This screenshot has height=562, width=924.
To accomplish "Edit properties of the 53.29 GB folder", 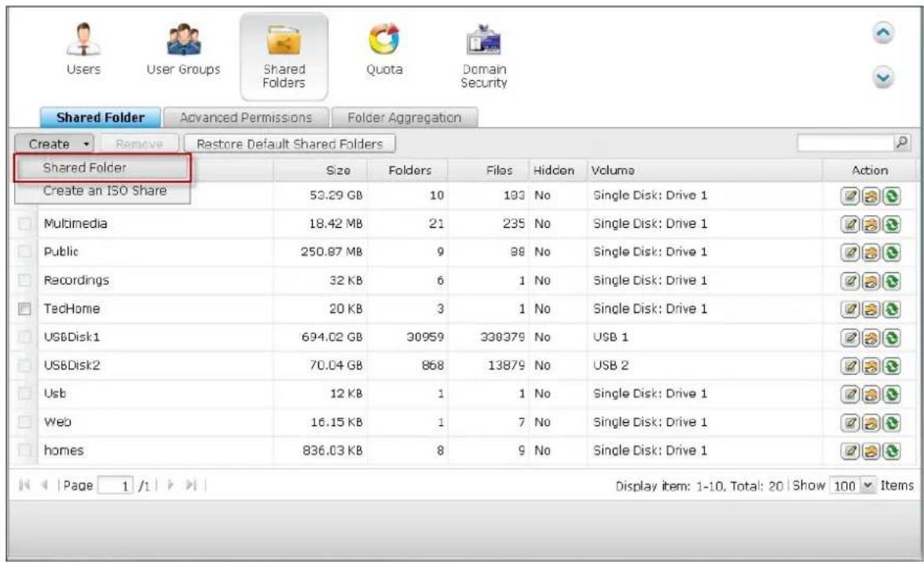I will click(x=849, y=196).
